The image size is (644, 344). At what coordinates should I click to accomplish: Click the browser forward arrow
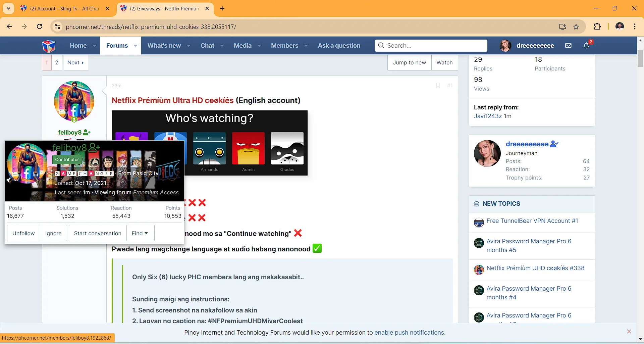[x=24, y=27]
